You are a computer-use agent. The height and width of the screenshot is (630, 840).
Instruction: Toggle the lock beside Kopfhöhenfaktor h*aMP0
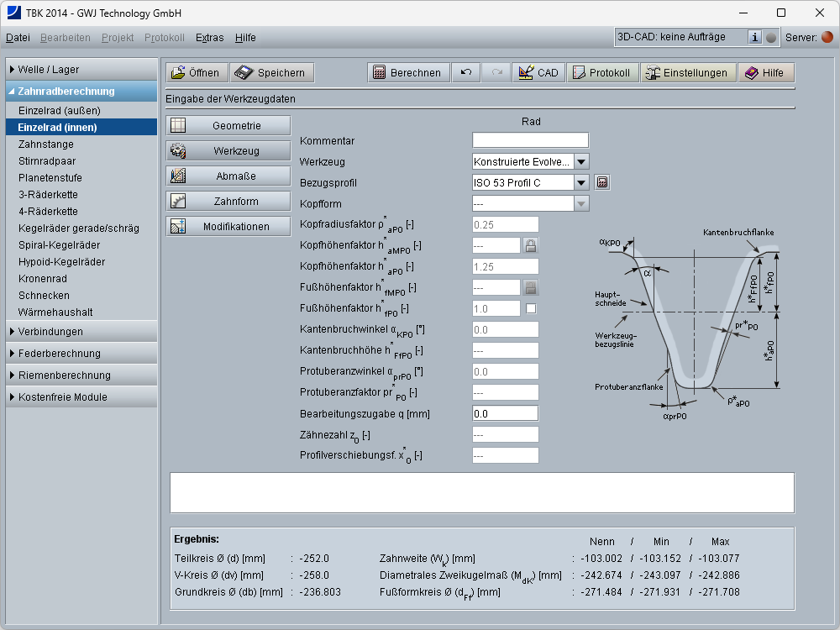pos(531,245)
